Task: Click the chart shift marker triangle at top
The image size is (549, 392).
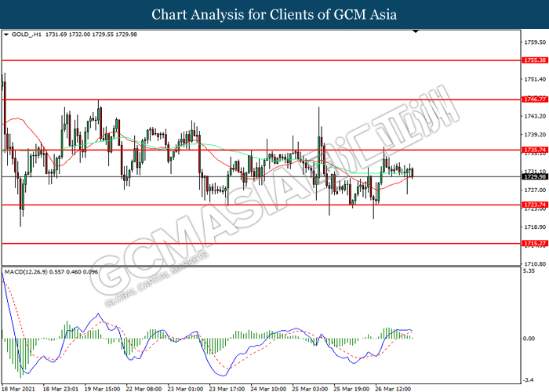Action: 416,32
